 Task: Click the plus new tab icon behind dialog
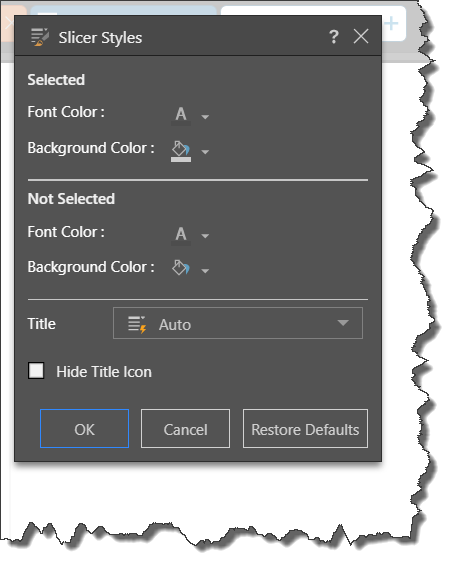click(x=391, y=24)
